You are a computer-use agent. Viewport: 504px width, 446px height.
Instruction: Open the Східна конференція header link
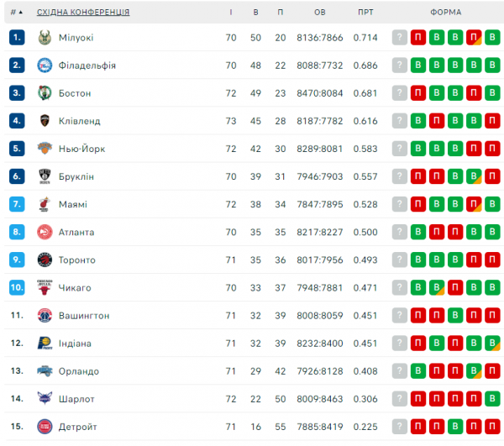pyautogui.click(x=83, y=13)
